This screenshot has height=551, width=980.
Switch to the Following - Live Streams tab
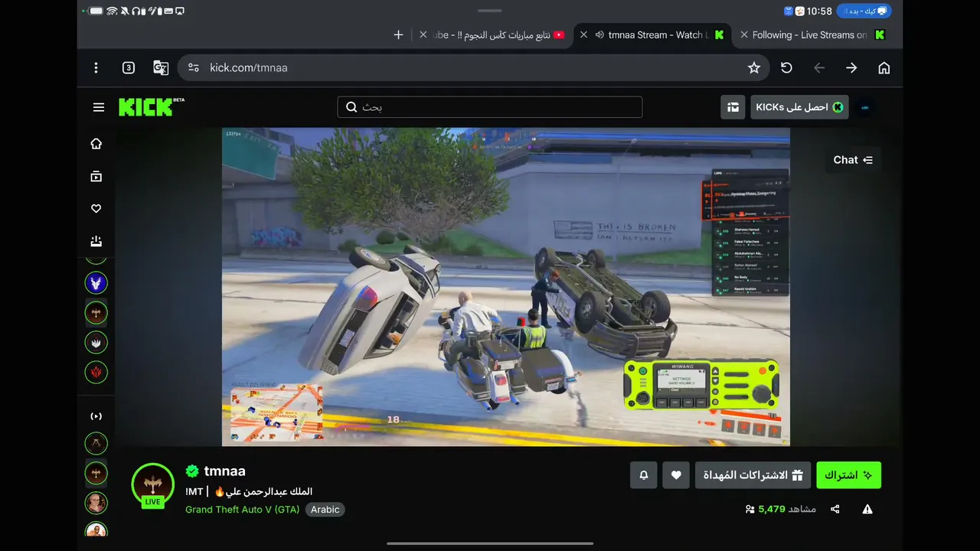coord(813,35)
